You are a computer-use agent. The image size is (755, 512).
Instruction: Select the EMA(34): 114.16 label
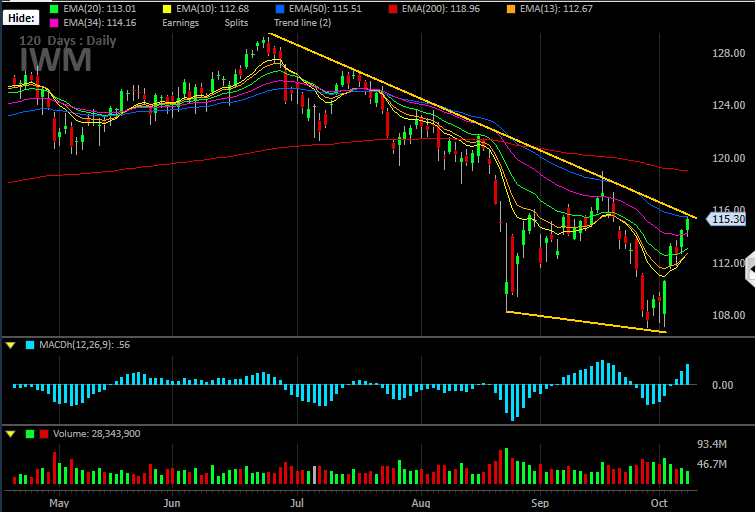pyautogui.click(x=100, y=23)
